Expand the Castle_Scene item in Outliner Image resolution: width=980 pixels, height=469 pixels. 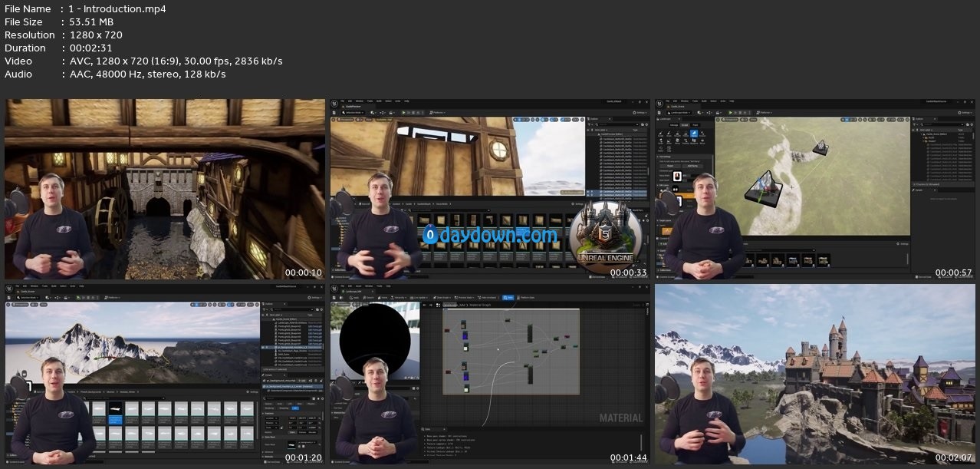(x=922, y=134)
